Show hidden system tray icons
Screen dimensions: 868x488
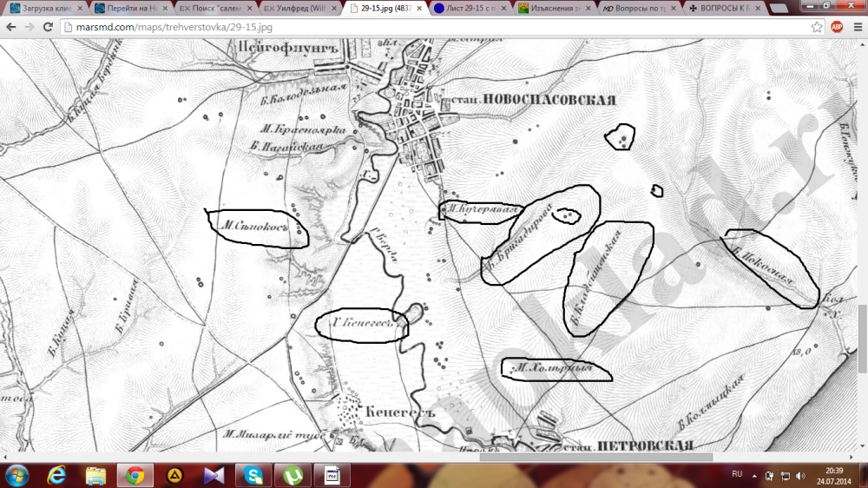pyautogui.click(x=755, y=476)
